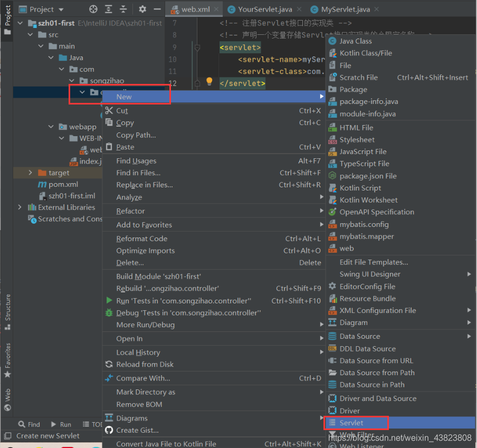Image resolution: width=477 pixels, height=448 pixels.
Task: Choose Mark Directory as entry
Action: (214, 392)
